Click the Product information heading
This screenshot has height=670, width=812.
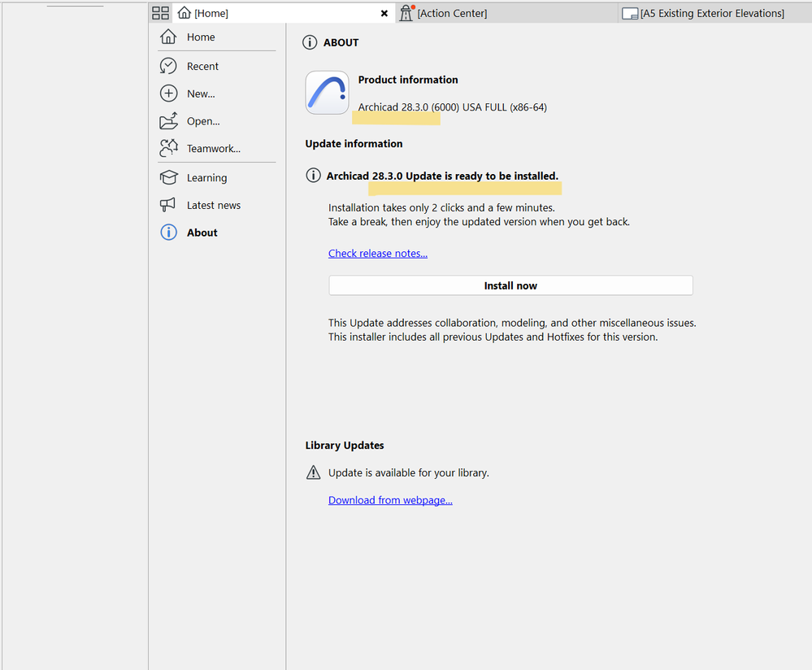(408, 80)
